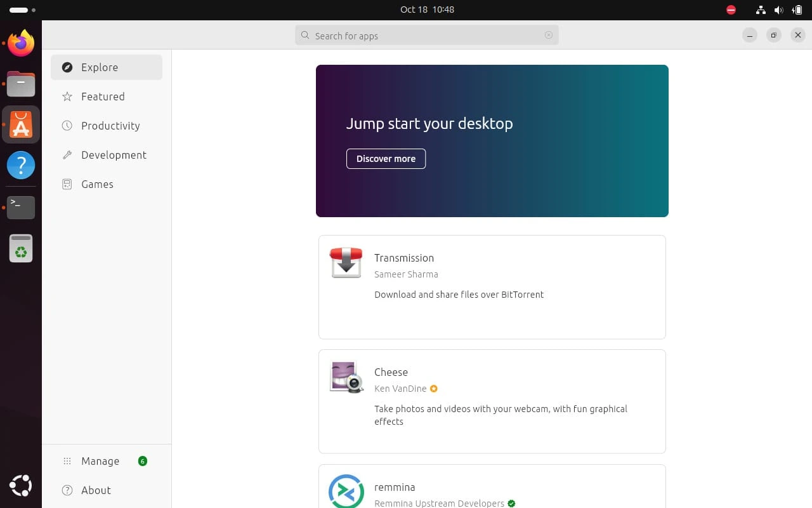Browse the Games category
This screenshot has width=812, height=508.
click(107, 184)
